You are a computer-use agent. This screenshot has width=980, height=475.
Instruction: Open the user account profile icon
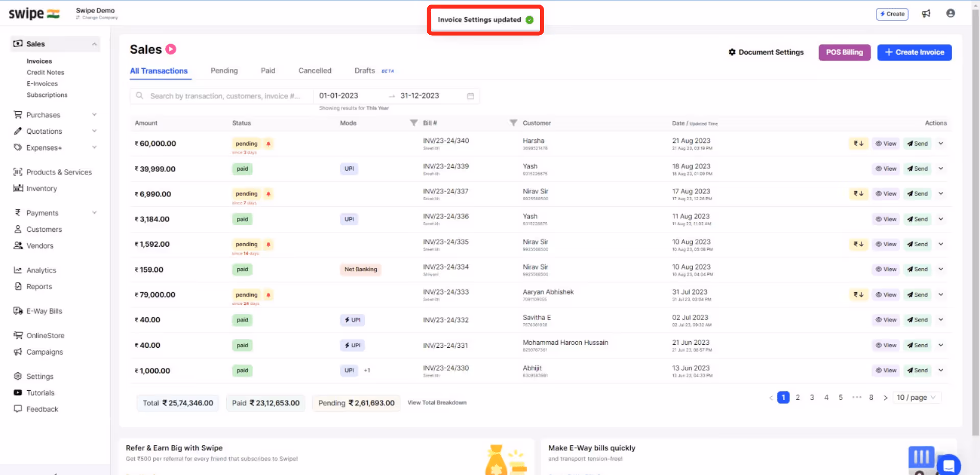950,13
